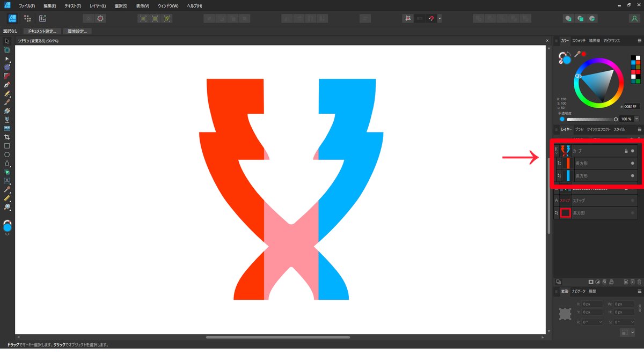Open the account icon in toolbar
Screen dimensions: 644x362
[634, 18]
